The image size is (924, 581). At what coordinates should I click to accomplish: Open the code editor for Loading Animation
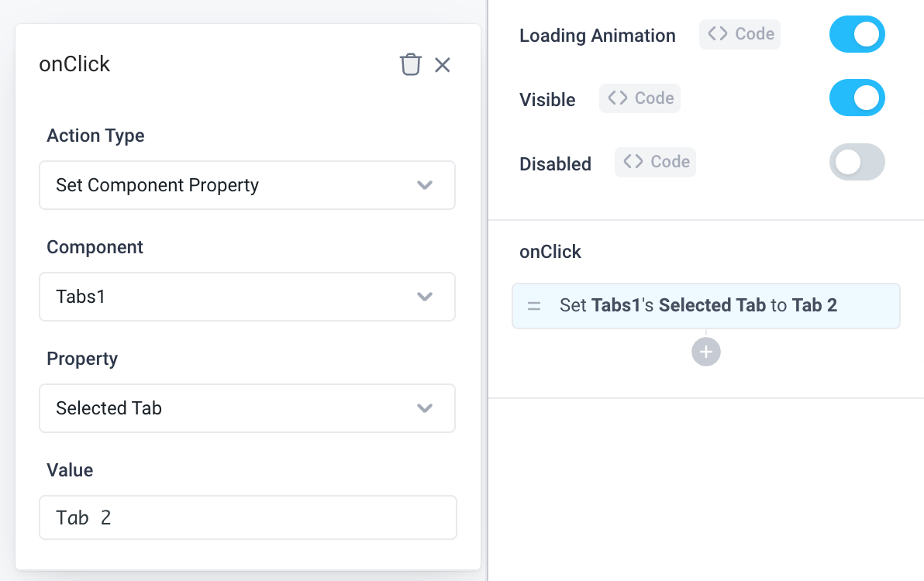click(740, 33)
